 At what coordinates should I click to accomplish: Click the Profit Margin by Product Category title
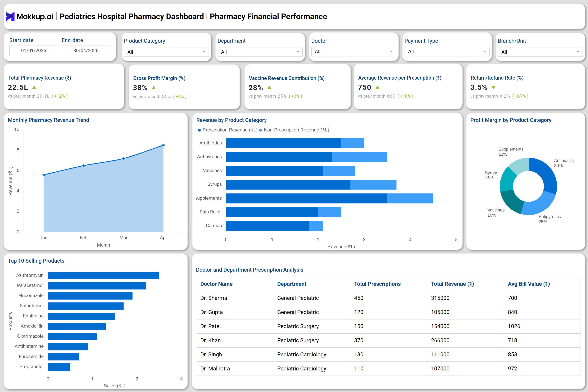[x=511, y=120]
